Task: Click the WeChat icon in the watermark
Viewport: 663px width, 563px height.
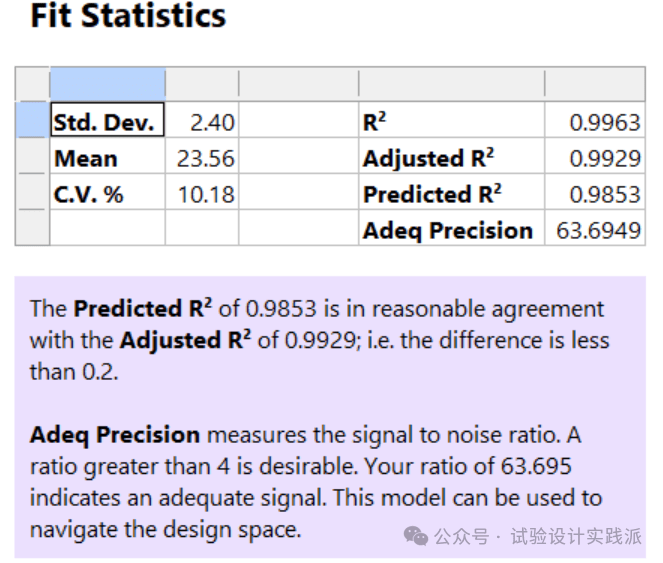Action: [x=416, y=536]
